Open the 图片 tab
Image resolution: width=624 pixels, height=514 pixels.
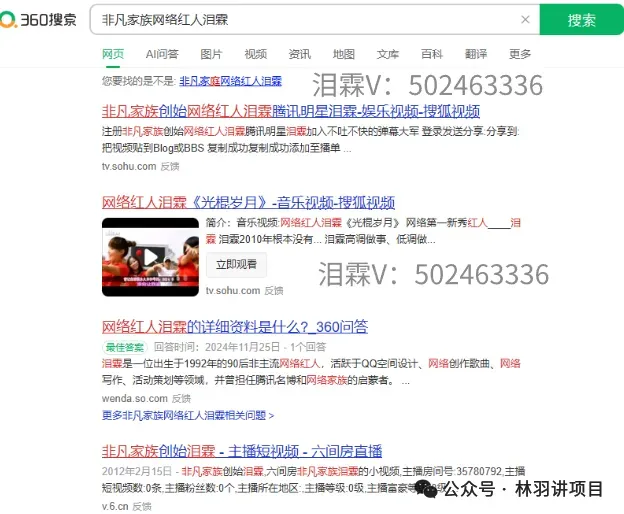[211, 54]
